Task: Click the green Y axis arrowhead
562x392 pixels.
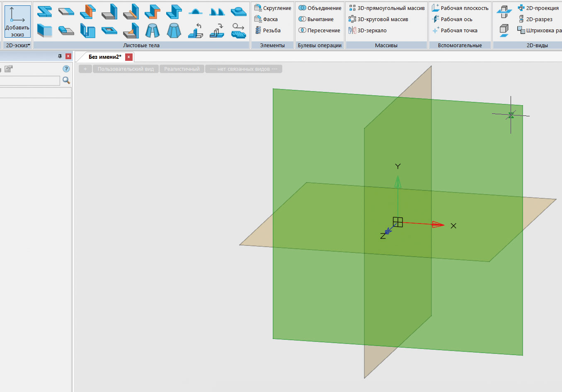Action: click(x=398, y=182)
